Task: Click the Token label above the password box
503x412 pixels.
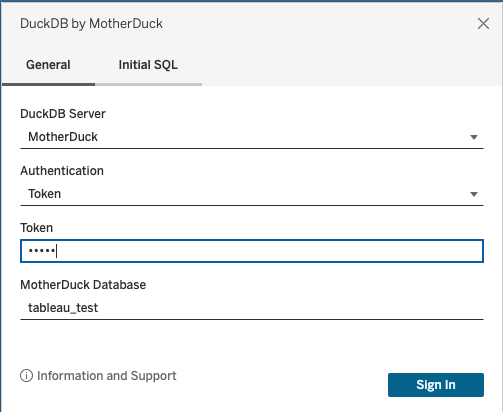Action: [x=36, y=228]
